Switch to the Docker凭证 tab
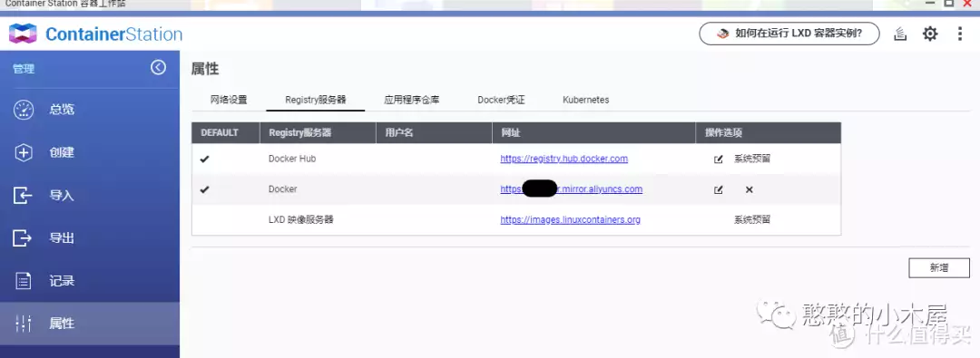This screenshot has height=358, width=980. click(x=501, y=100)
